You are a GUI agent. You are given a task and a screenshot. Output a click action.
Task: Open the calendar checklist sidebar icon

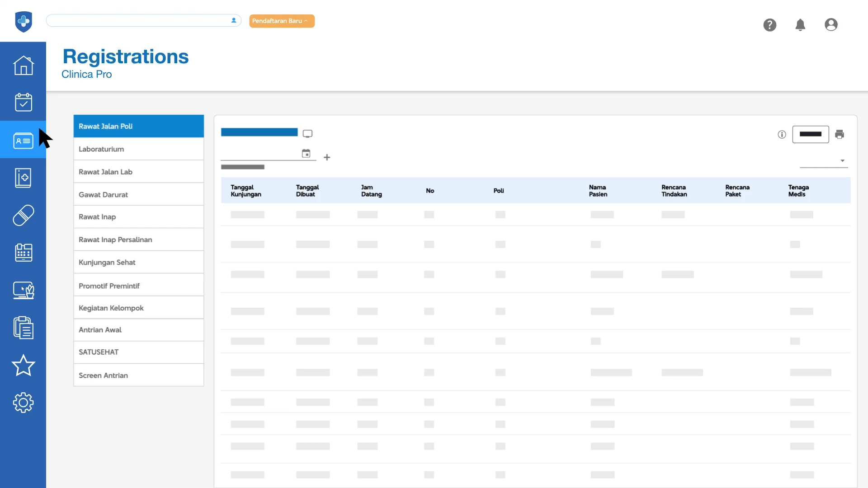tap(23, 103)
